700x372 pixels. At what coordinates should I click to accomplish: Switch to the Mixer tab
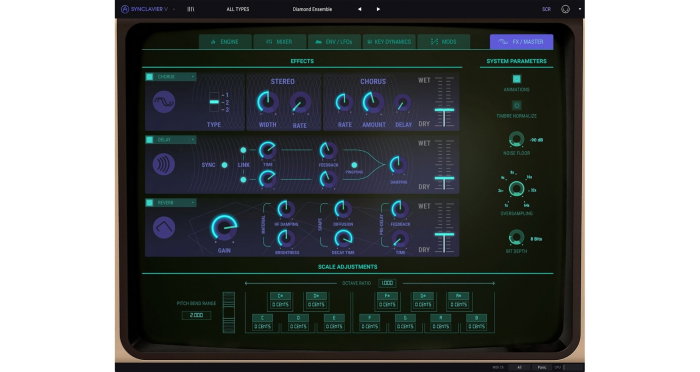click(279, 42)
